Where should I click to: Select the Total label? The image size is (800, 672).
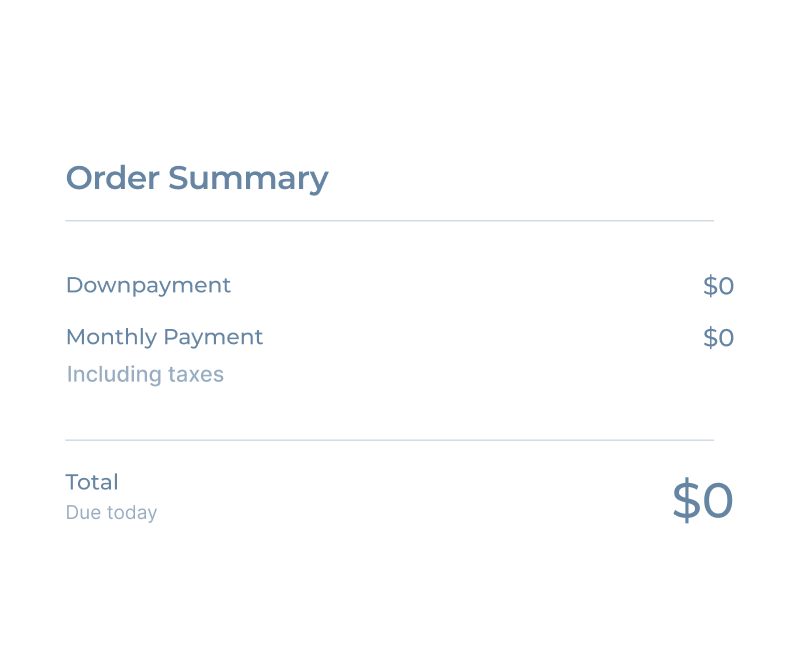pyautogui.click(x=92, y=482)
